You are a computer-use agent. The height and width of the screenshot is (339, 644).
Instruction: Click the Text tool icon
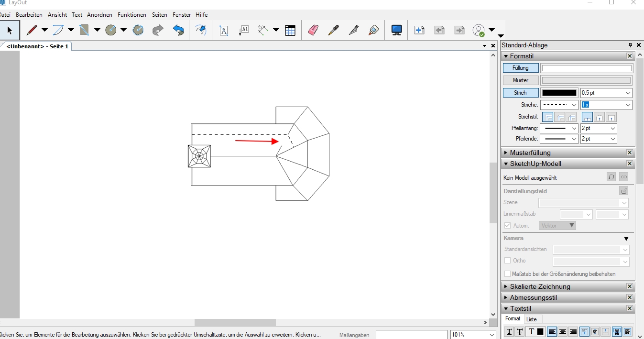coord(224,31)
